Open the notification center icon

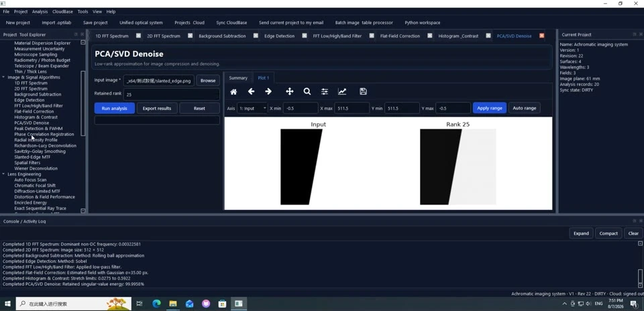(x=634, y=304)
